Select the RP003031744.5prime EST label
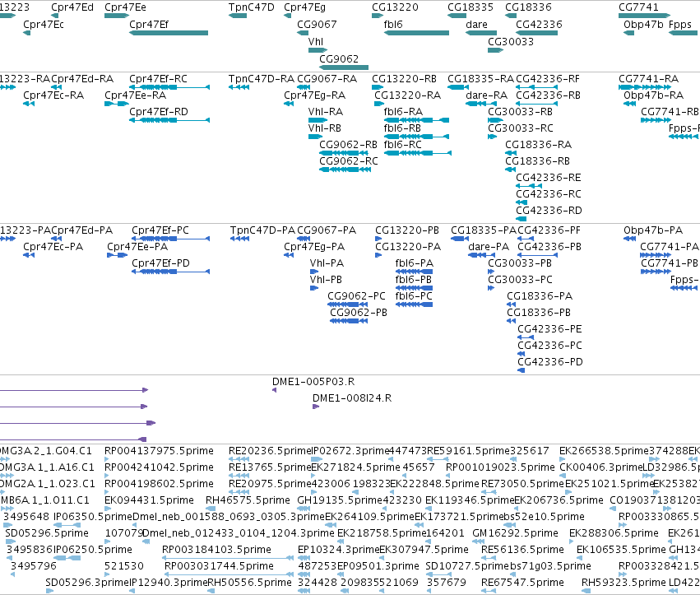700x595 pixels. (219, 566)
